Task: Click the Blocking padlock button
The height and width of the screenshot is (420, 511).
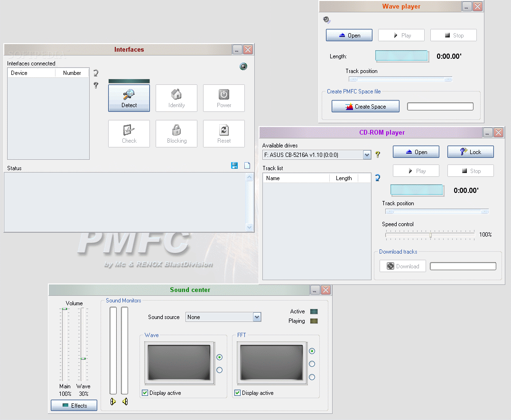Action: 177,134
